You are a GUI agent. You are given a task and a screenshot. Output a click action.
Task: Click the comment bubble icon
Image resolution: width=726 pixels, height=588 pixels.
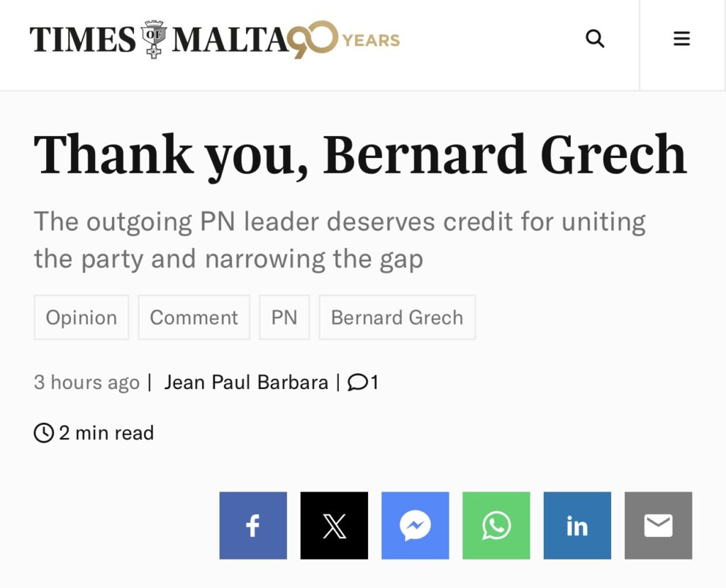click(x=357, y=383)
